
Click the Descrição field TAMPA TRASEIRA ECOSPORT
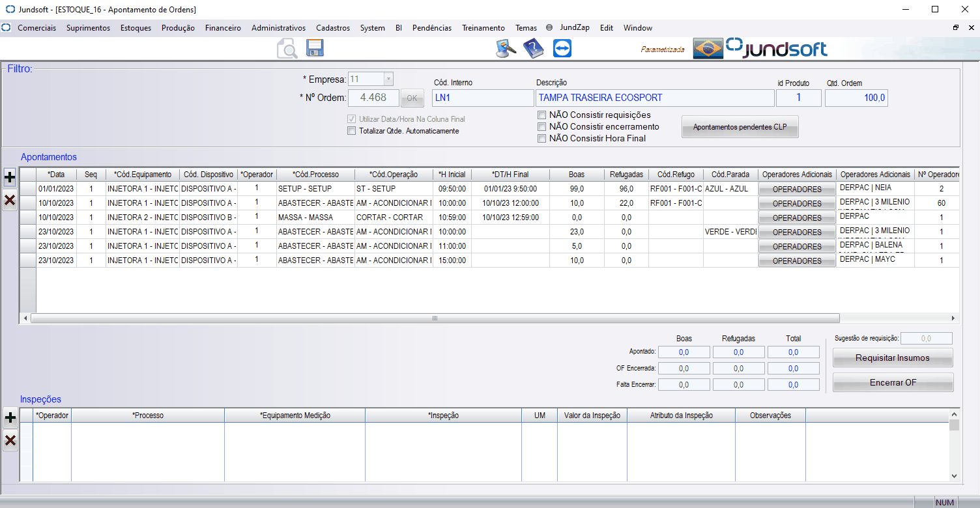(x=655, y=98)
